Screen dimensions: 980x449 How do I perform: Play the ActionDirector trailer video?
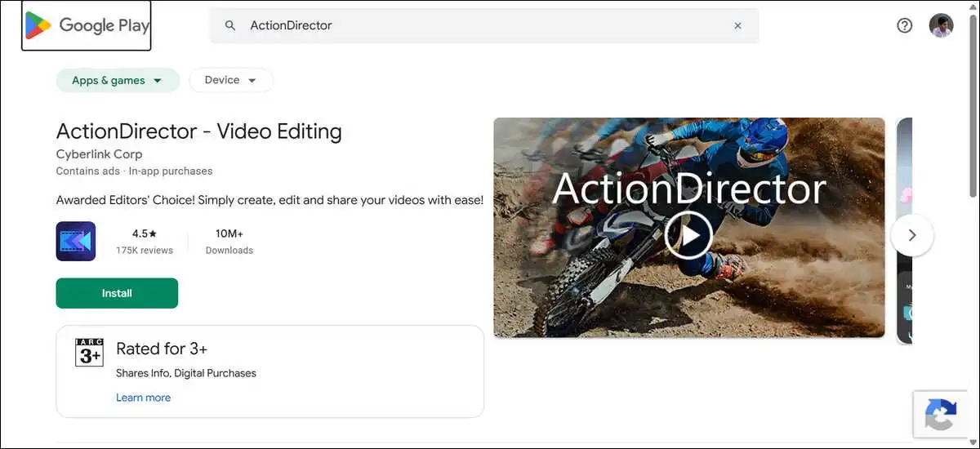pos(688,236)
